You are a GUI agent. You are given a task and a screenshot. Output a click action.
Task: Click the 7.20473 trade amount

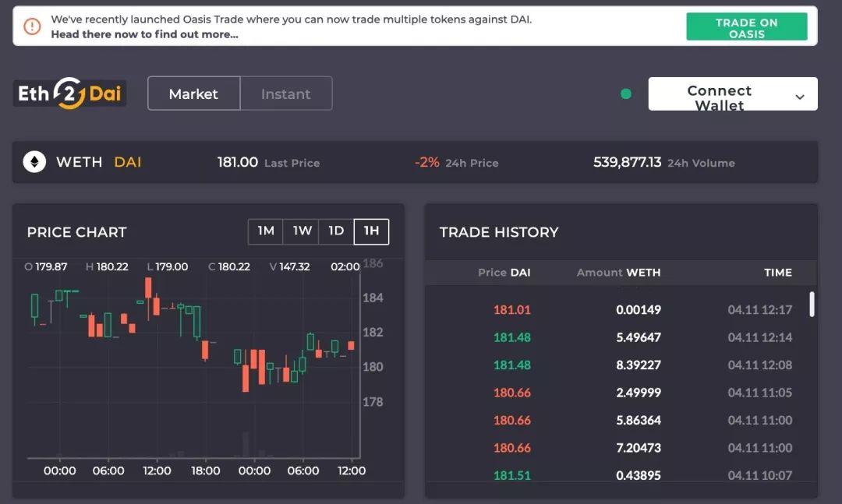click(639, 448)
